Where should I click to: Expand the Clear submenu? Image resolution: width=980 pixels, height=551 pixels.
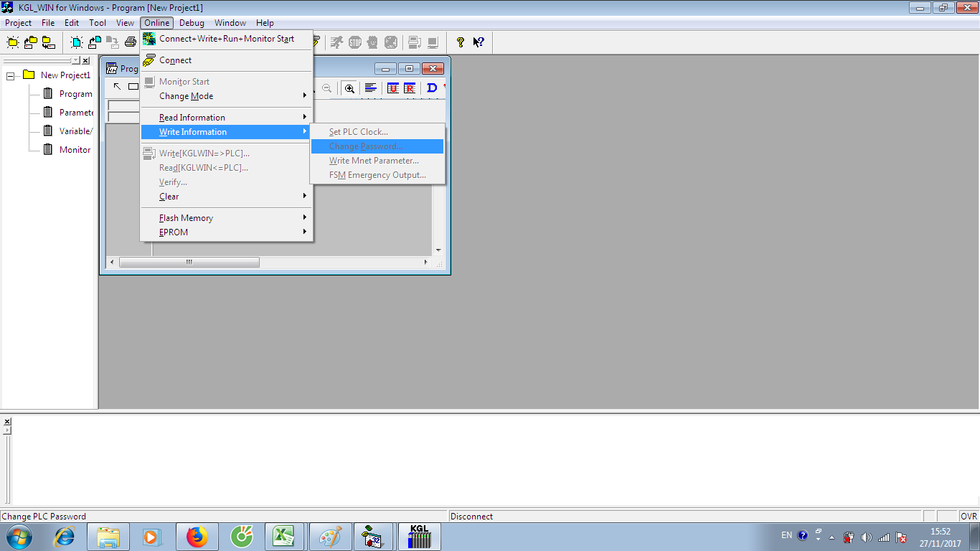tap(227, 197)
